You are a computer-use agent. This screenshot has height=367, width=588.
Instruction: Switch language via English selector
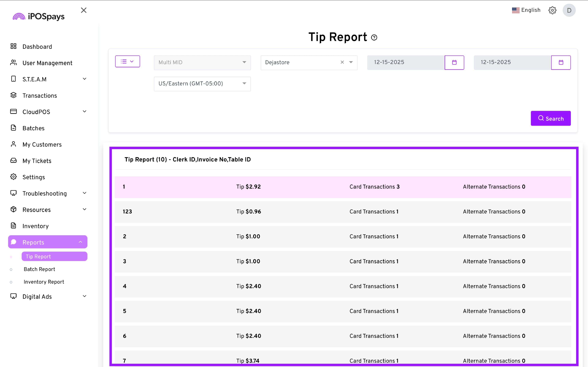coord(526,10)
